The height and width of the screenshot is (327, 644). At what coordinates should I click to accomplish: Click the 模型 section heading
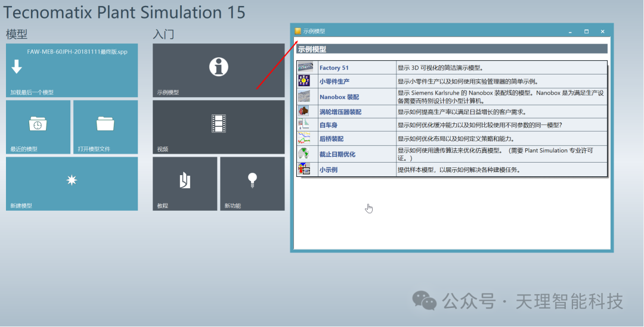pos(17,35)
